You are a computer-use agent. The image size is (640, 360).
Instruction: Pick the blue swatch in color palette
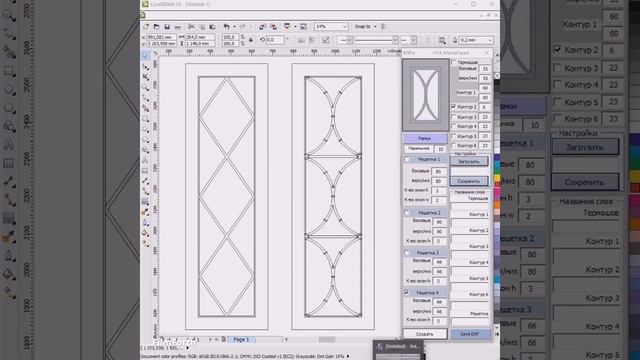[497, 158]
